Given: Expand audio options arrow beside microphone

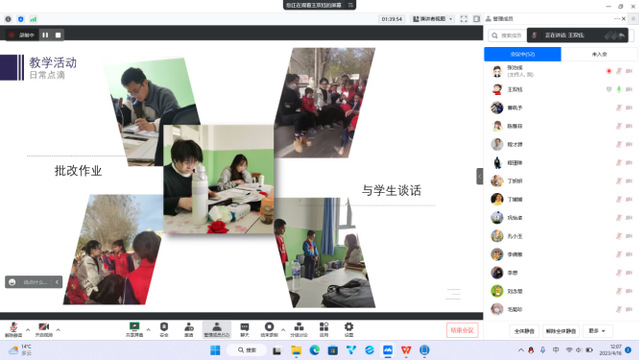Looking at the screenshot, I should [x=28, y=329].
